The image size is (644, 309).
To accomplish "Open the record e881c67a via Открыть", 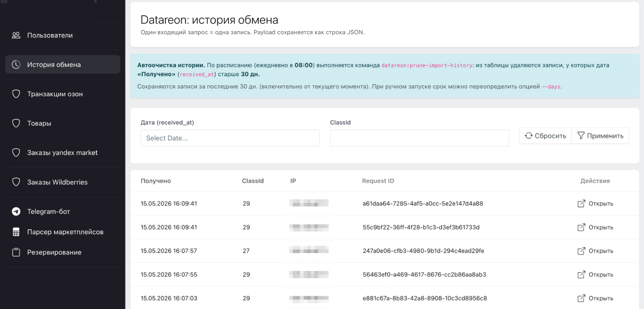I will 595,298.
